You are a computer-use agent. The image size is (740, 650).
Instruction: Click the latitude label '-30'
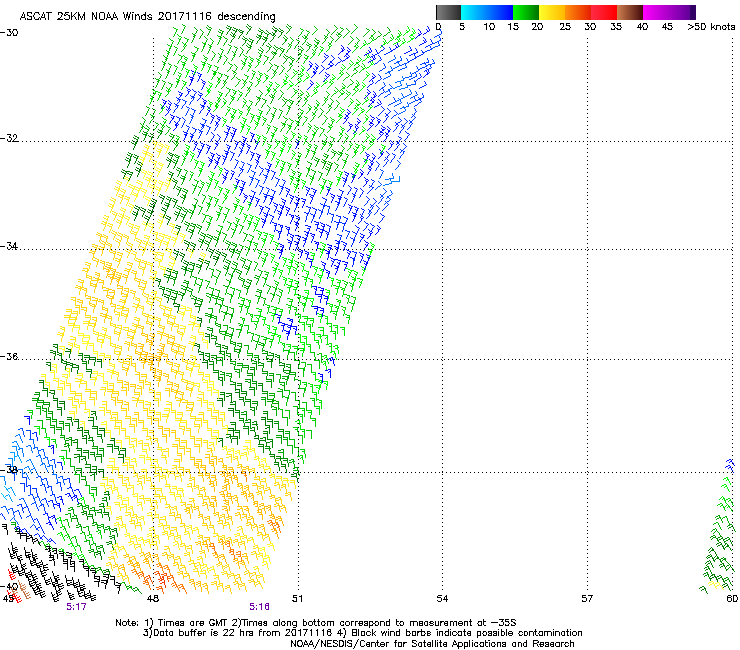9,32
